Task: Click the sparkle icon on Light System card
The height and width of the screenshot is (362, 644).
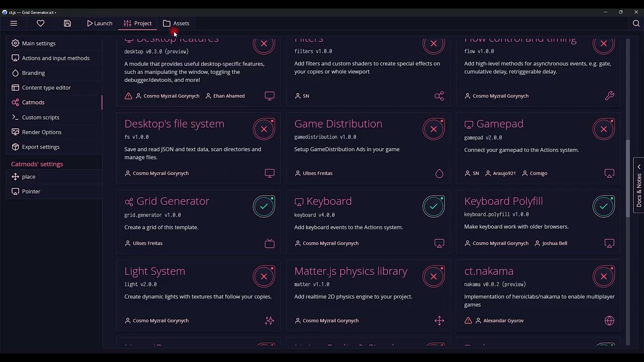Action: pyautogui.click(x=270, y=320)
